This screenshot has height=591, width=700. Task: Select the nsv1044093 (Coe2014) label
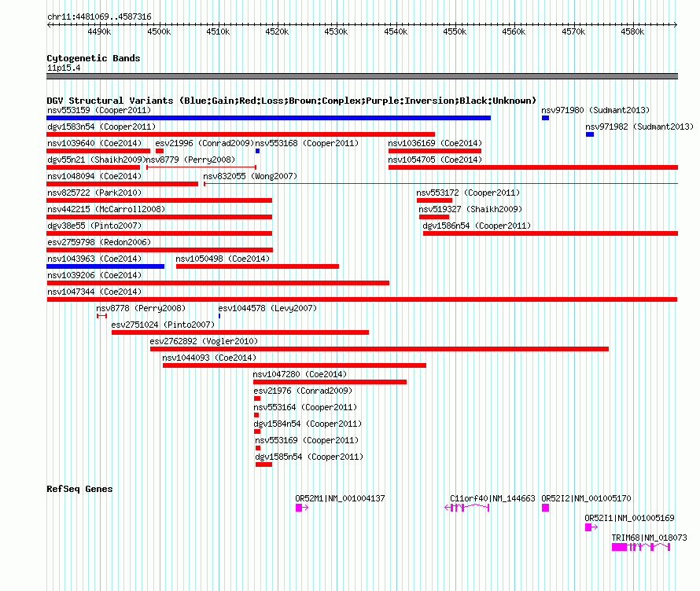(x=209, y=358)
